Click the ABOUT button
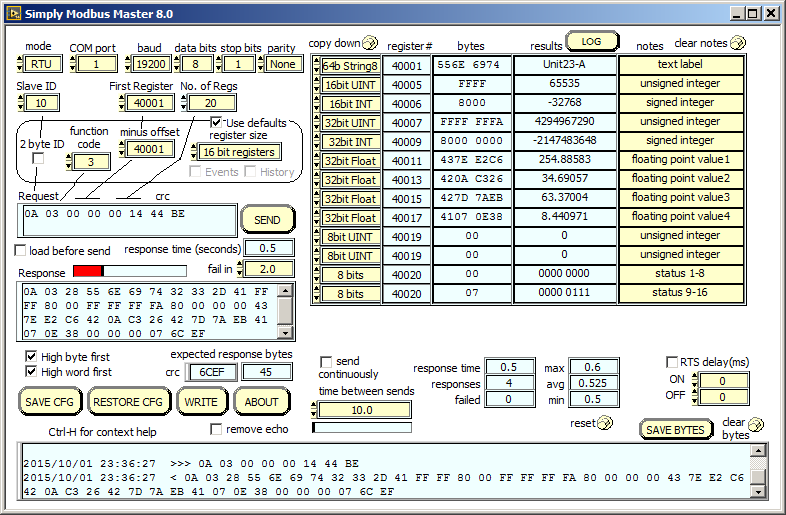 pos(261,402)
